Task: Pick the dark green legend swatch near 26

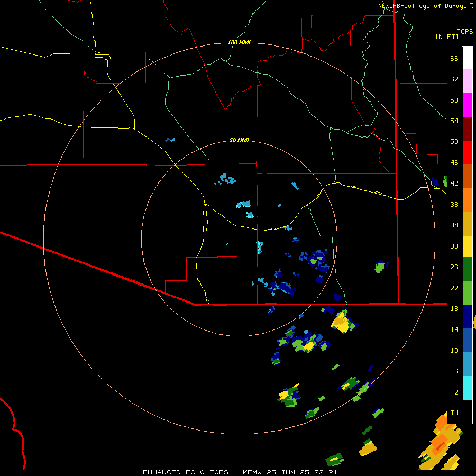Action: [x=467, y=269]
